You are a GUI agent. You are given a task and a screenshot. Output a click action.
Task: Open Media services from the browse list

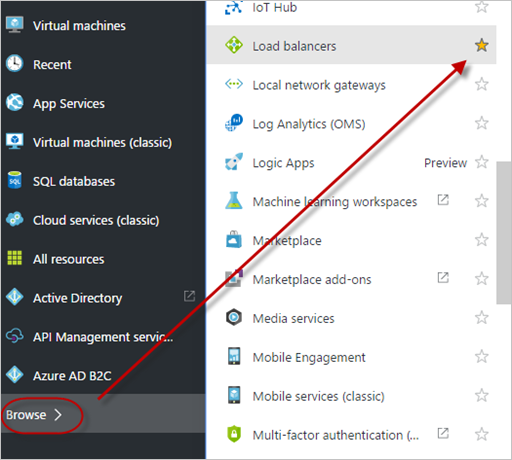(x=351, y=318)
